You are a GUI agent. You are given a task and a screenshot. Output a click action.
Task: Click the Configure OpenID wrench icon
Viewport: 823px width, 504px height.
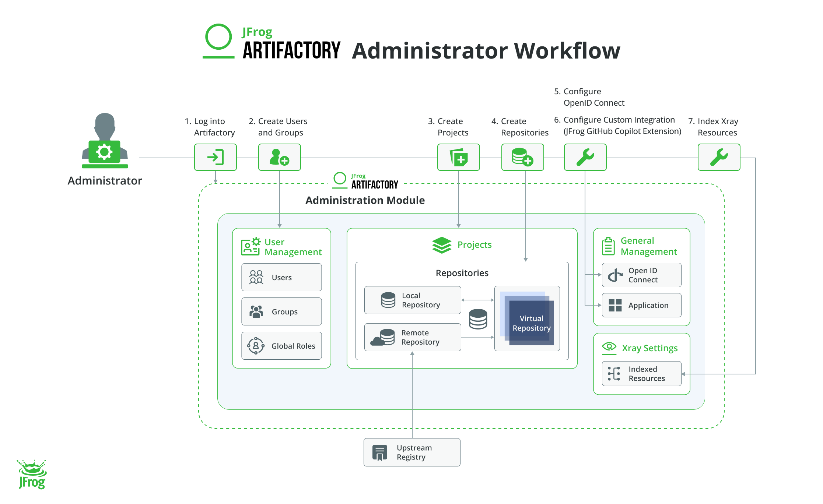pos(585,157)
